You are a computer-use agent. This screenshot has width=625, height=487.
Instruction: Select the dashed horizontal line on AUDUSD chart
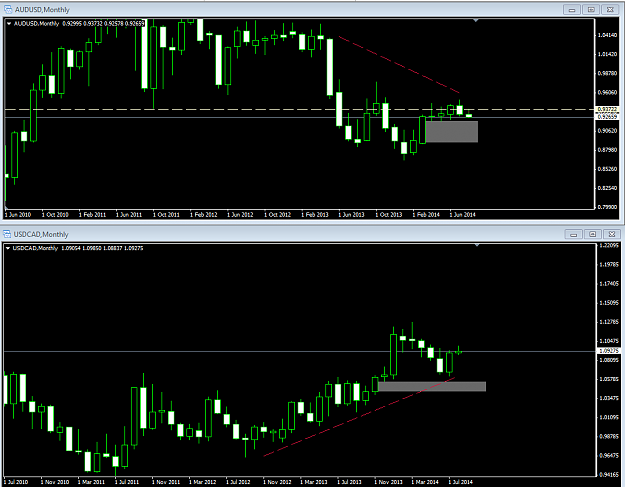(300, 109)
